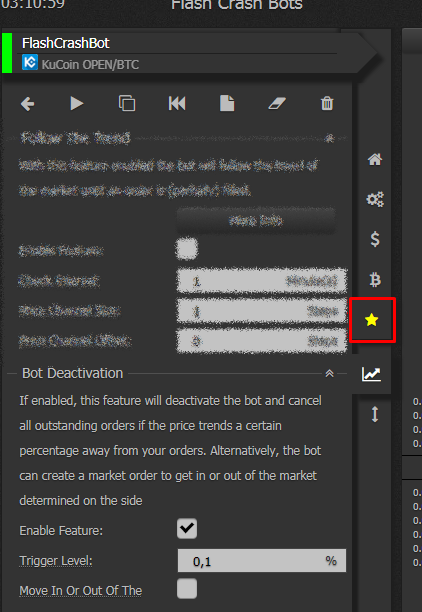The width and height of the screenshot is (422, 612).
Task: Click the Move In Or Out Of The label
Action: click(81, 591)
